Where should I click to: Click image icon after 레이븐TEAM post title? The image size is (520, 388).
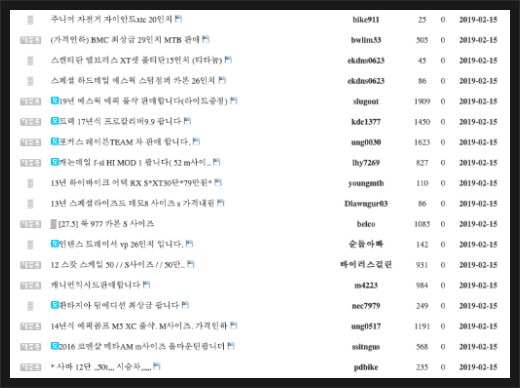point(196,141)
